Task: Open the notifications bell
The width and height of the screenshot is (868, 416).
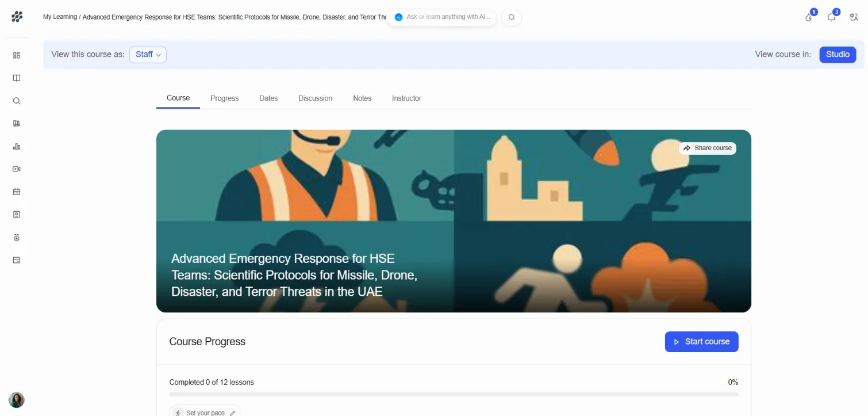Action: pyautogui.click(x=832, y=17)
